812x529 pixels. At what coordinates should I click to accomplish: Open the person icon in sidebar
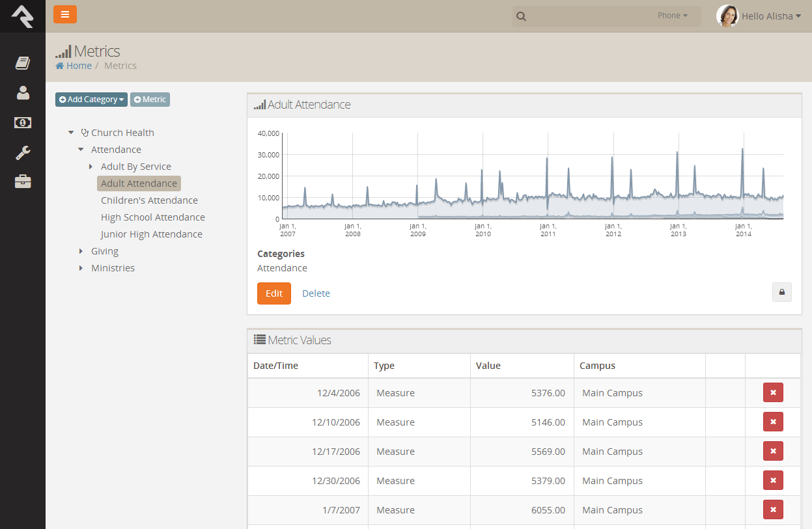tap(23, 92)
